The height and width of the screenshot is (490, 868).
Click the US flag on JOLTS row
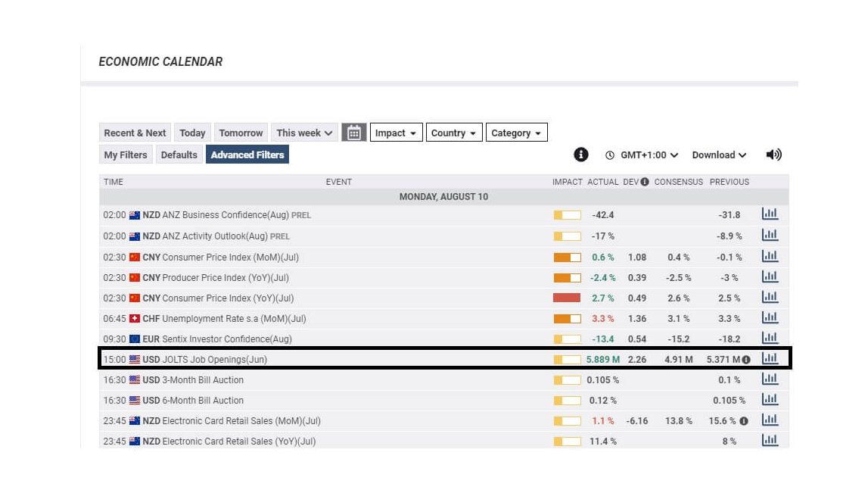click(x=135, y=360)
